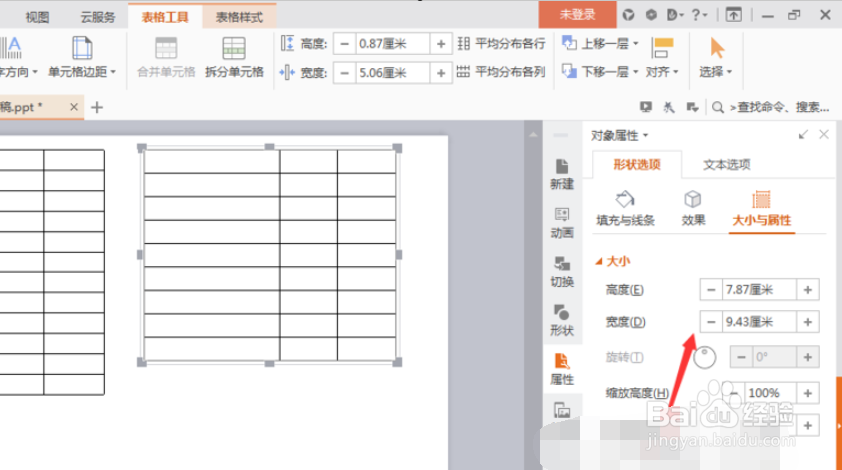842x470 pixels.
Task: Click the ribbon 高度 field showing 0.87厘米
Action: pos(393,44)
